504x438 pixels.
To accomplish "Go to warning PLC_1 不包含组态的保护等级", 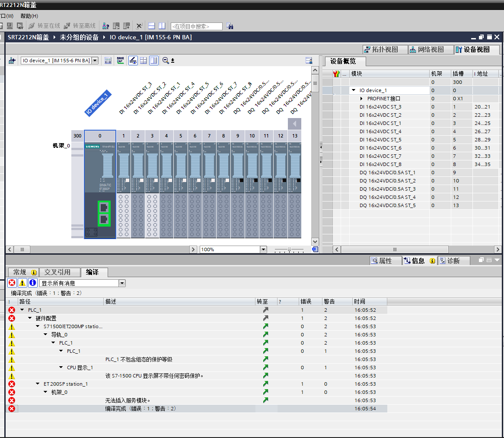I will pyautogui.click(x=265, y=359).
